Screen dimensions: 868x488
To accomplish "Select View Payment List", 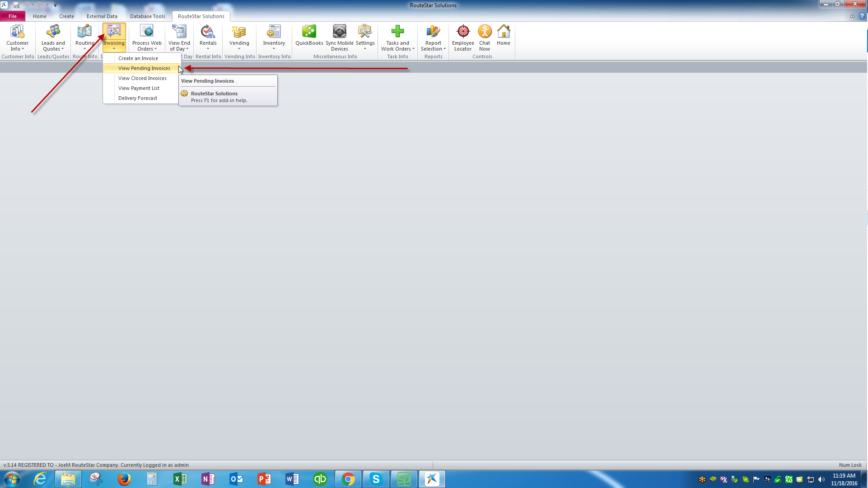I will point(142,88).
